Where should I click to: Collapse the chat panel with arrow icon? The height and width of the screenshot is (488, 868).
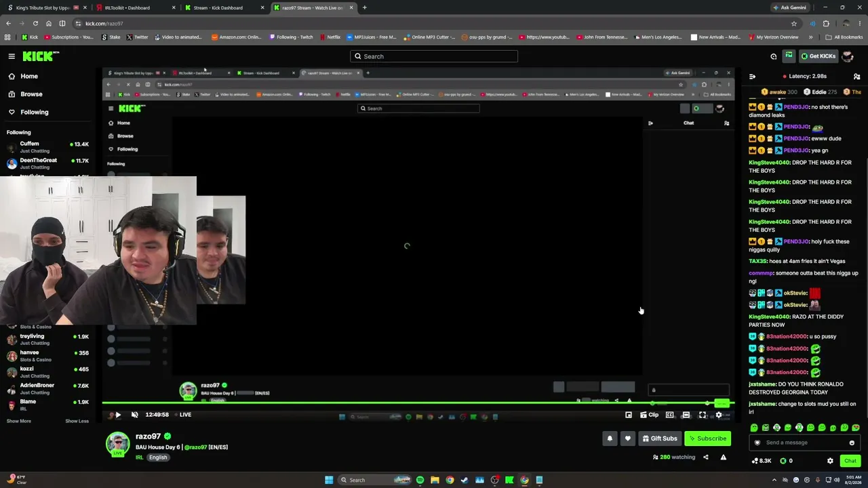click(x=752, y=77)
